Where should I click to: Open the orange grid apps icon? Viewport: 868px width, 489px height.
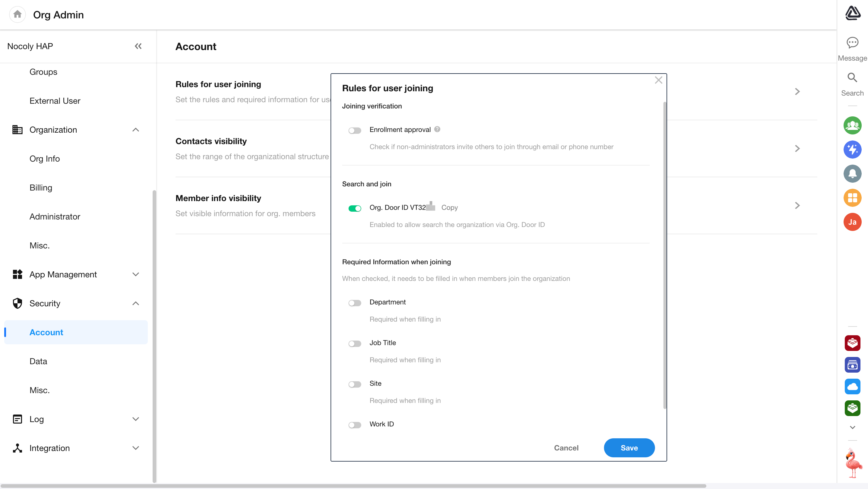852,198
